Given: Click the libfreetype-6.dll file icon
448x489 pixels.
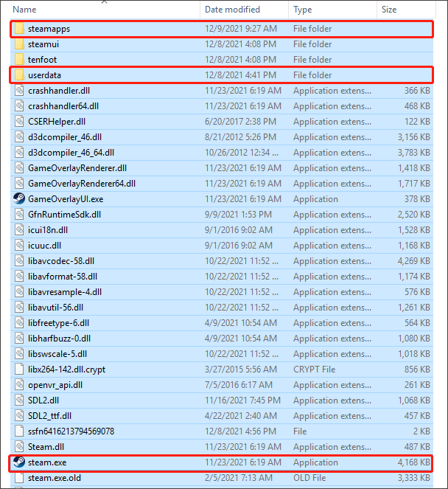Looking at the screenshot, I should [x=19, y=323].
